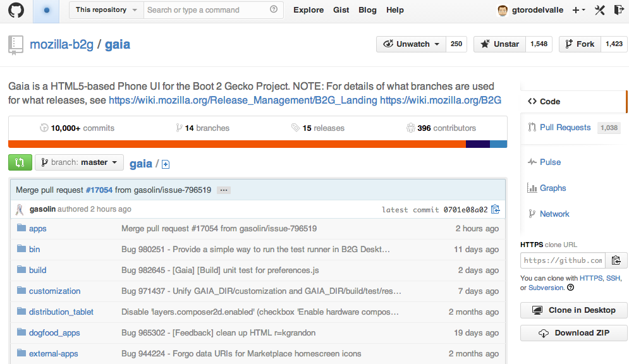Image resolution: width=629 pixels, height=364 pixels.
Task: Click the Pull Requests sidebar icon
Action: (532, 127)
